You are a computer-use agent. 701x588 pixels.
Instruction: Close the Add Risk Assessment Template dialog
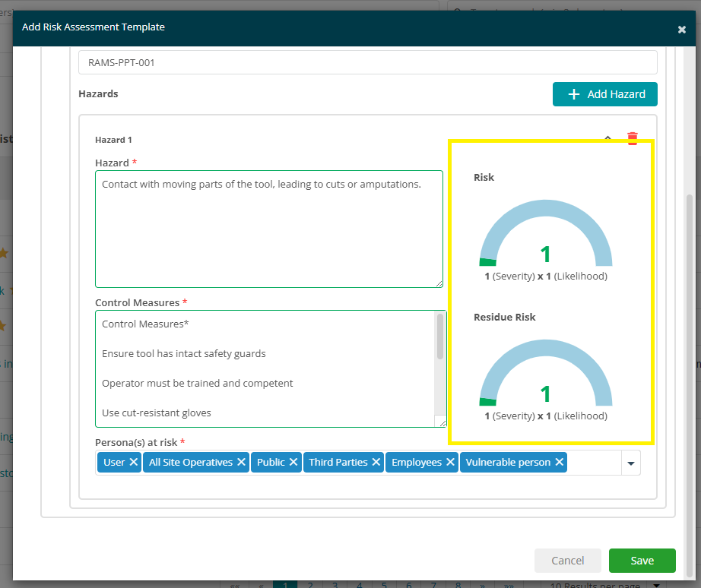[x=681, y=30]
